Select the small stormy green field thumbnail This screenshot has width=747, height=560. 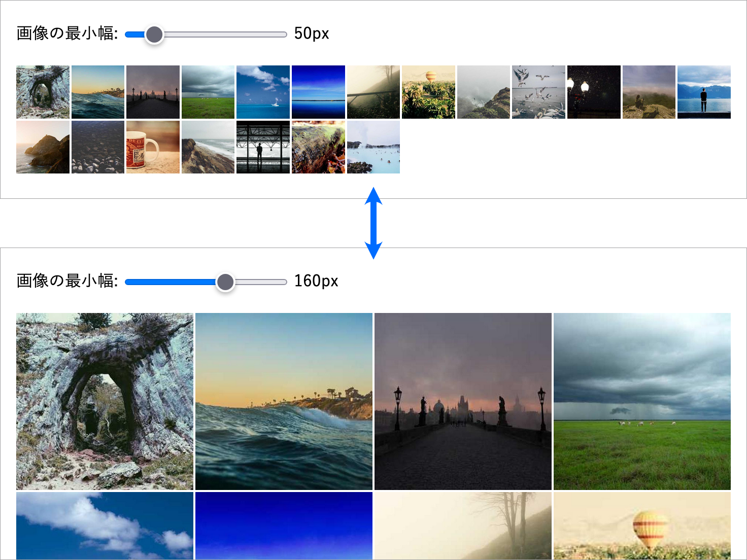click(x=208, y=92)
